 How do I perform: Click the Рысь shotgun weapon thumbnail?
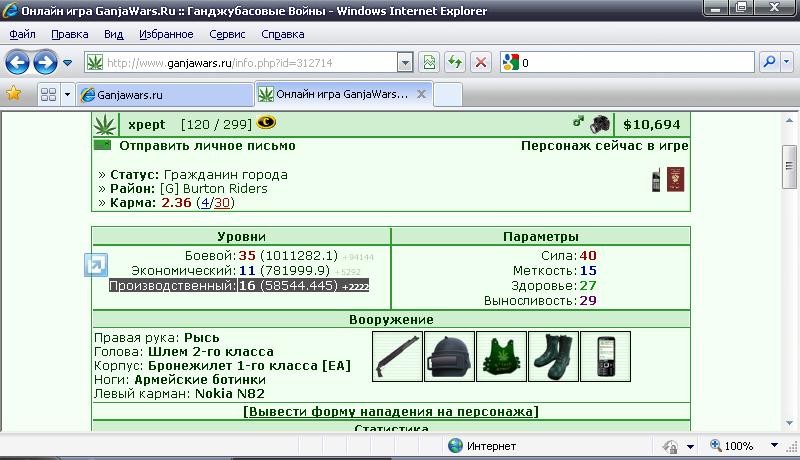(x=397, y=356)
